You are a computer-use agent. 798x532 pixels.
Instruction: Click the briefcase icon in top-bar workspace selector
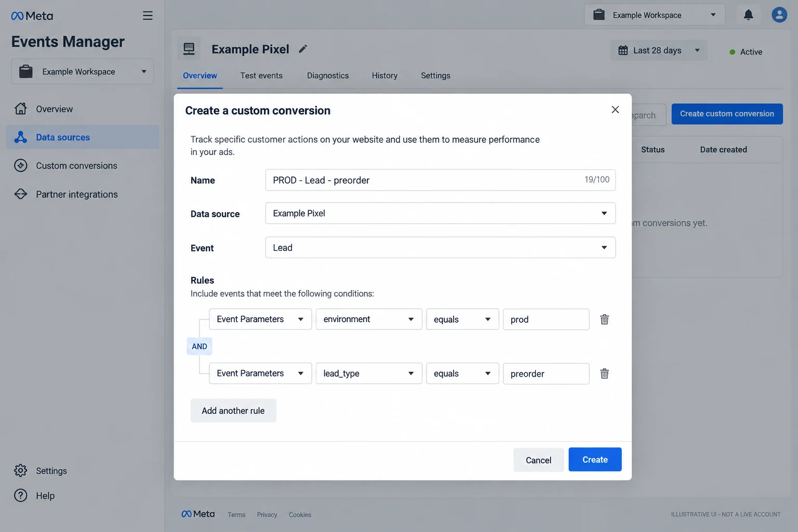pos(599,15)
